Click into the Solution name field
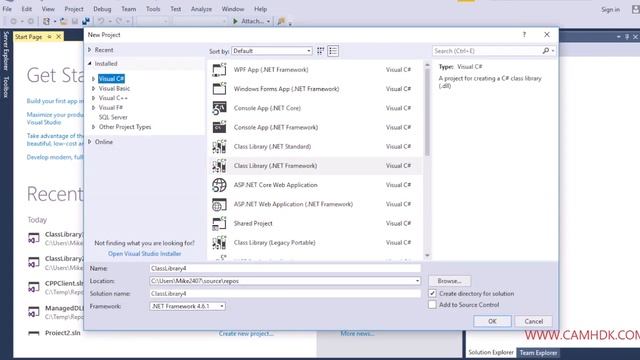 [x=285, y=293]
